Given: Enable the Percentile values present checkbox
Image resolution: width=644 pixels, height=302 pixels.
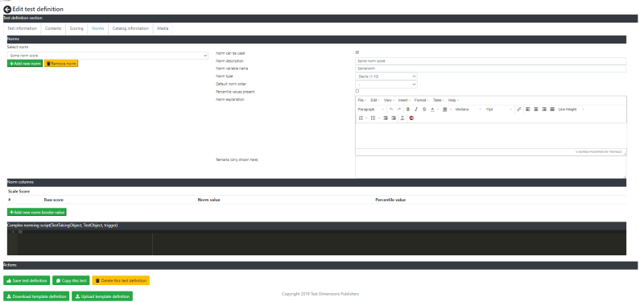Looking at the screenshot, I should tap(357, 91).
